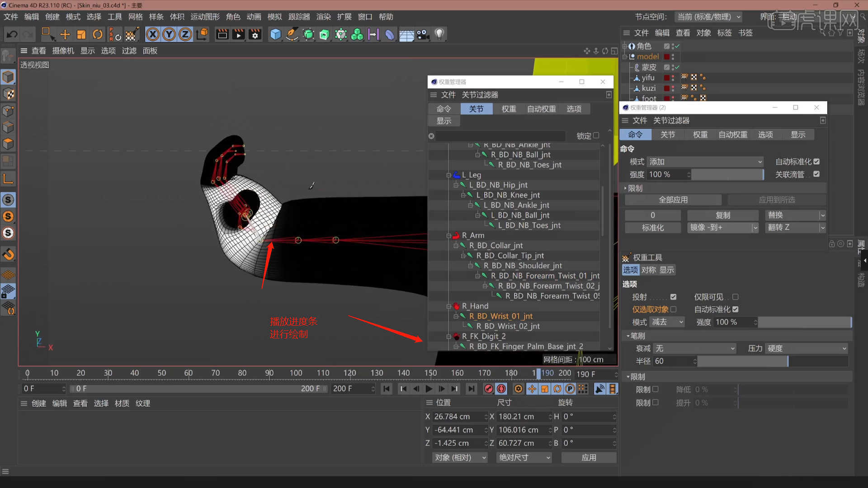
Task: Click the 标准化 button
Action: [652, 228]
